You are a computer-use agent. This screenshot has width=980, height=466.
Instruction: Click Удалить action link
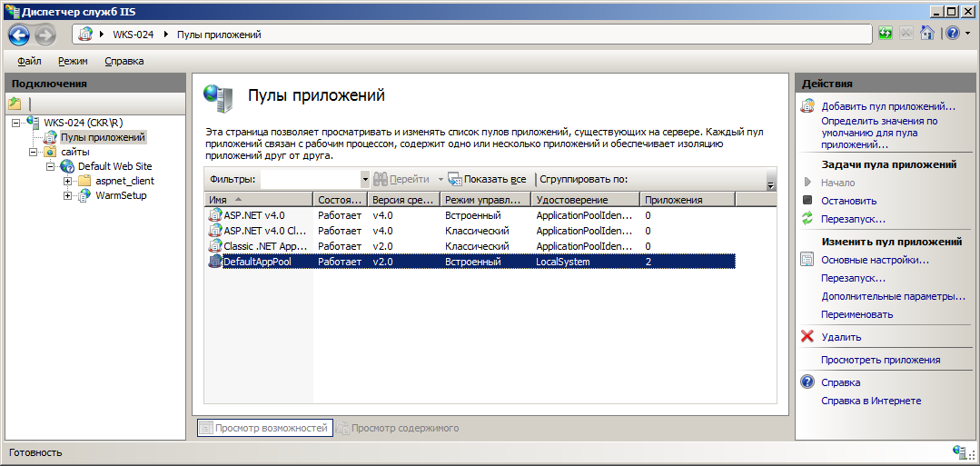(x=841, y=337)
